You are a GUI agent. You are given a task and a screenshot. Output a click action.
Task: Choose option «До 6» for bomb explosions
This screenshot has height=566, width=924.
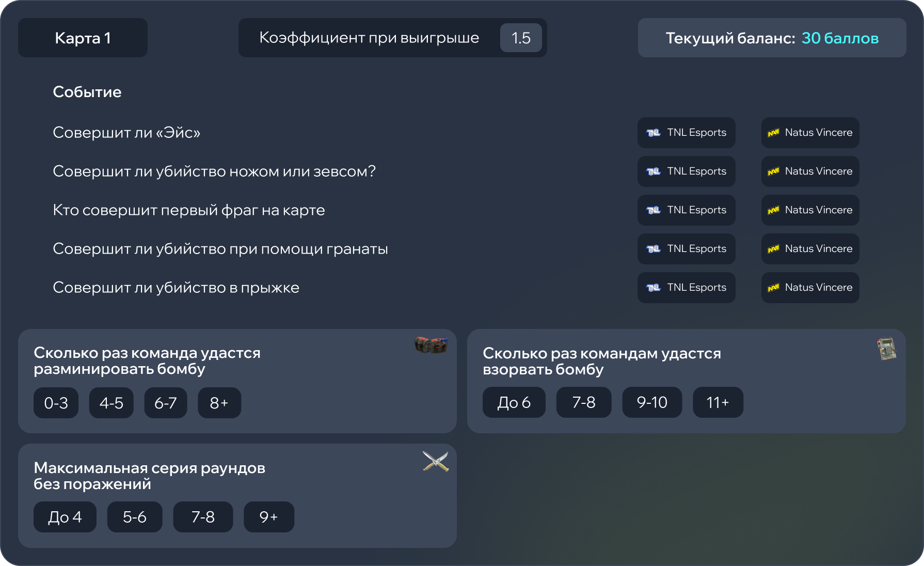pos(514,402)
